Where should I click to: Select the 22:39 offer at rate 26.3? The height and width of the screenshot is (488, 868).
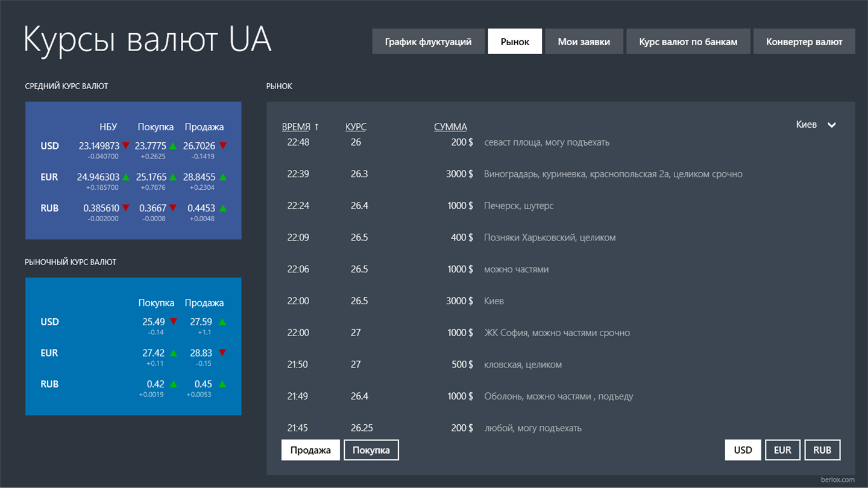click(x=561, y=174)
